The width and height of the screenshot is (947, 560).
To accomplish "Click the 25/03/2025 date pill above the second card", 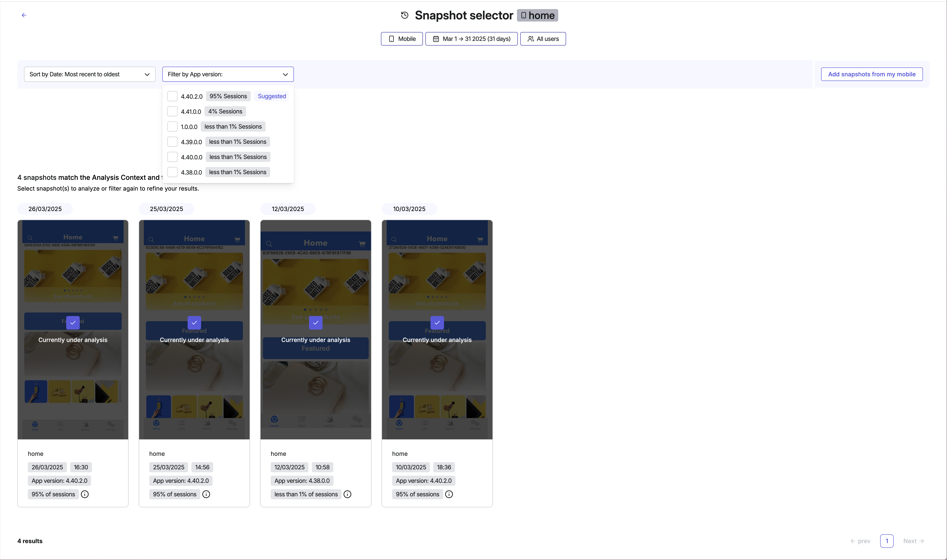I will tap(166, 209).
